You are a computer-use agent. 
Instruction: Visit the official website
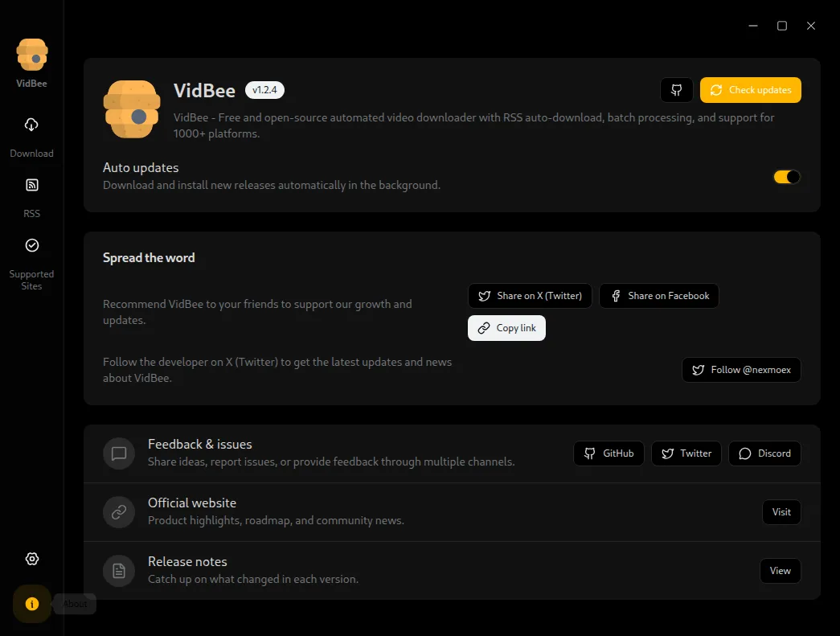tap(781, 512)
